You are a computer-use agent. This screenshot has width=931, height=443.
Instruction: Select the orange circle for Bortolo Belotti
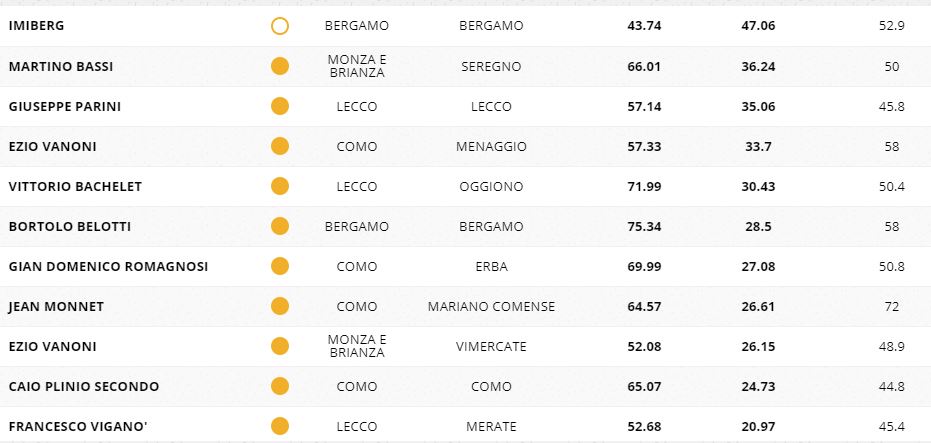[x=280, y=226]
